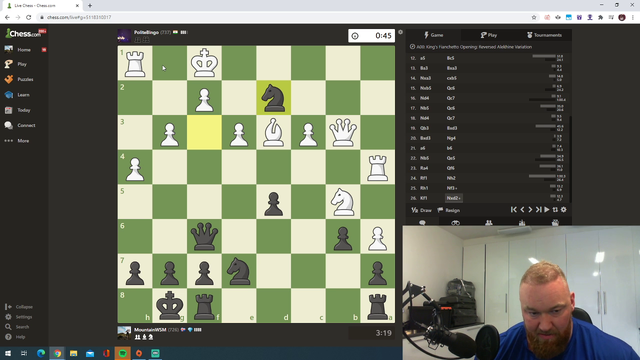Bookmark this page with the star
The image size is (640, 360).
click(x=534, y=17)
